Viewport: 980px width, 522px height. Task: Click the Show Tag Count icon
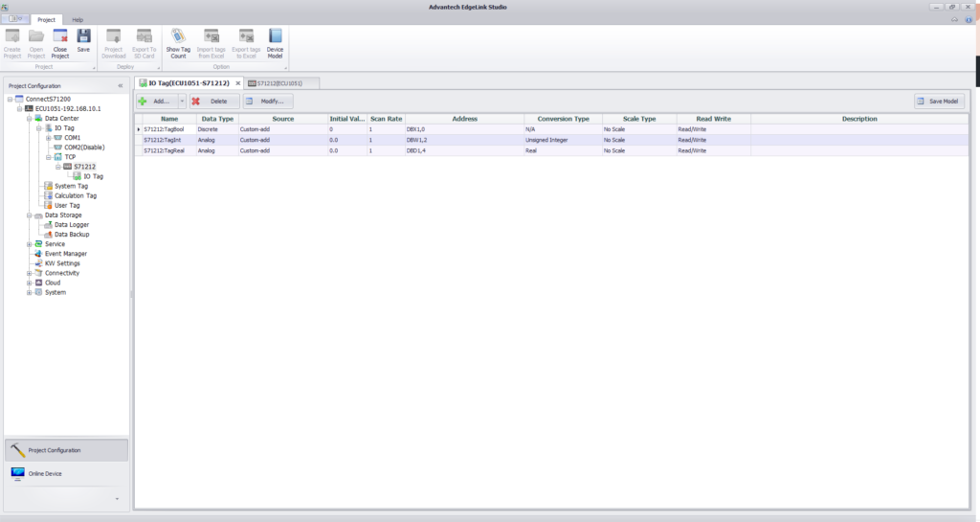coord(178,37)
